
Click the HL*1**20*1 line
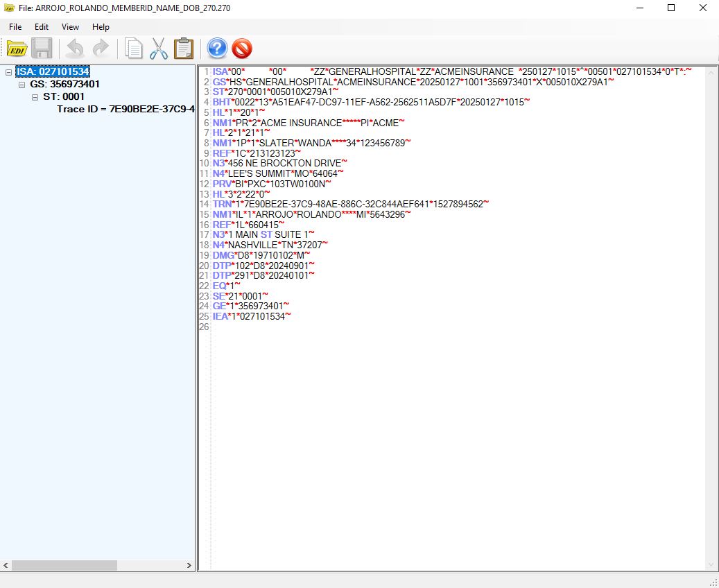239,112
